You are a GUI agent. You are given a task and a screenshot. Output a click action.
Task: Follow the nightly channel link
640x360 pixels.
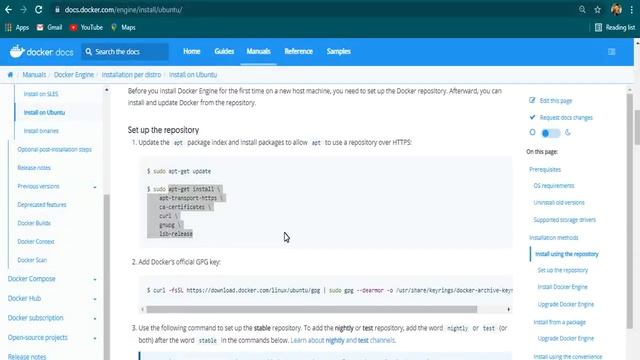335,340
